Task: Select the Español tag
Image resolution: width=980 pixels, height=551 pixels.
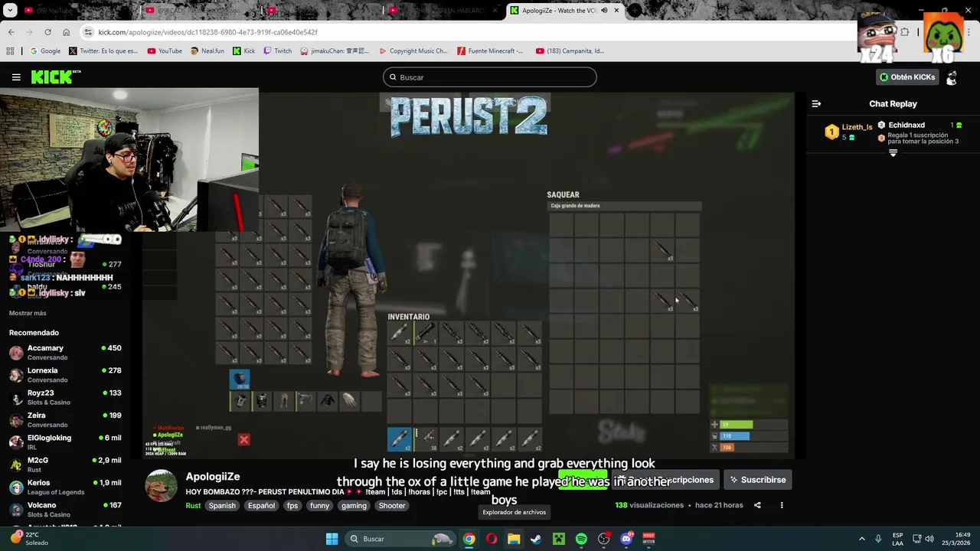Action: 261,505
